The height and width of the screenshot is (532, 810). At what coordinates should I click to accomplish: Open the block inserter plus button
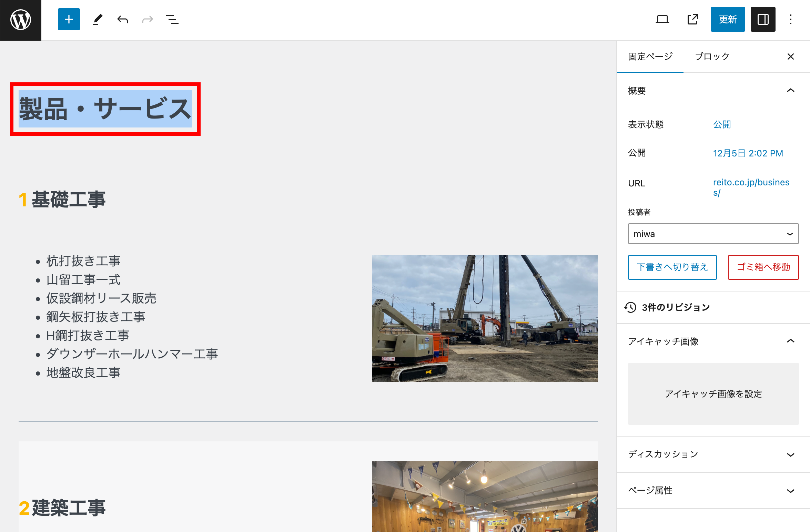(x=69, y=19)
